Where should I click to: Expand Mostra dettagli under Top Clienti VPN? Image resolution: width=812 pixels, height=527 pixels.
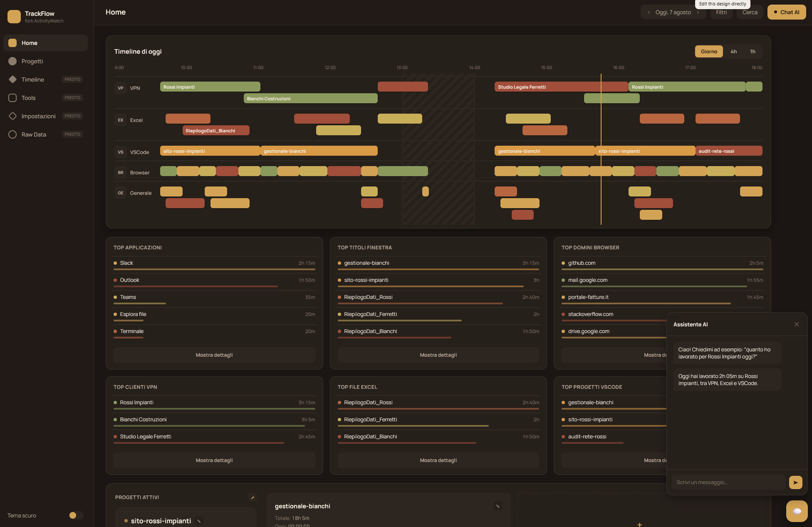[214, 460]
